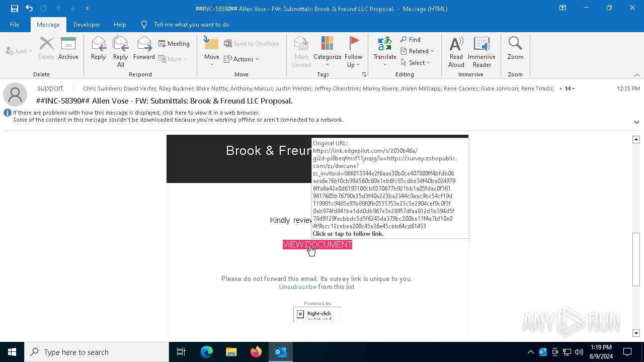Open the Tags dialog launcher
Viewport: 644px width, 362px height.
point(364,74)
